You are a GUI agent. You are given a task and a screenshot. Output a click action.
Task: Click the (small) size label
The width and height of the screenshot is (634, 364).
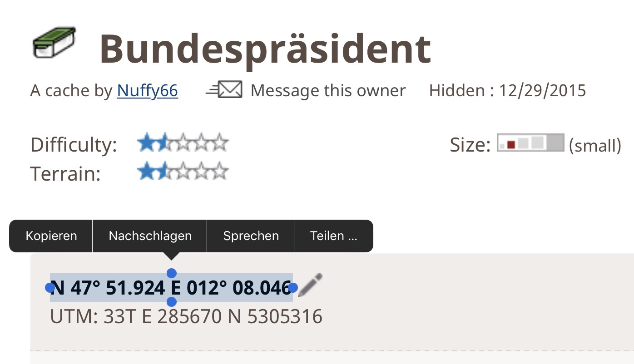[595, 146]
